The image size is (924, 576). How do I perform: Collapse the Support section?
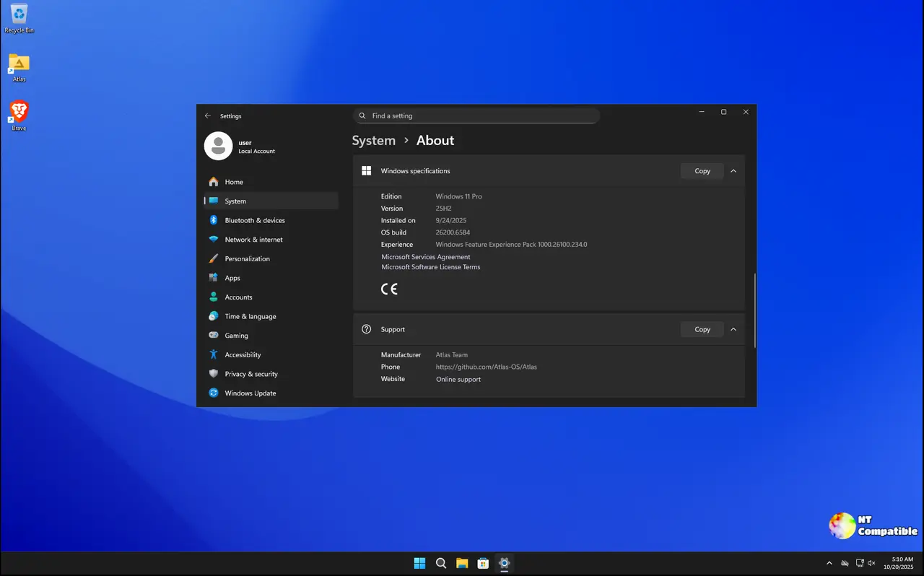pos(733,329)
